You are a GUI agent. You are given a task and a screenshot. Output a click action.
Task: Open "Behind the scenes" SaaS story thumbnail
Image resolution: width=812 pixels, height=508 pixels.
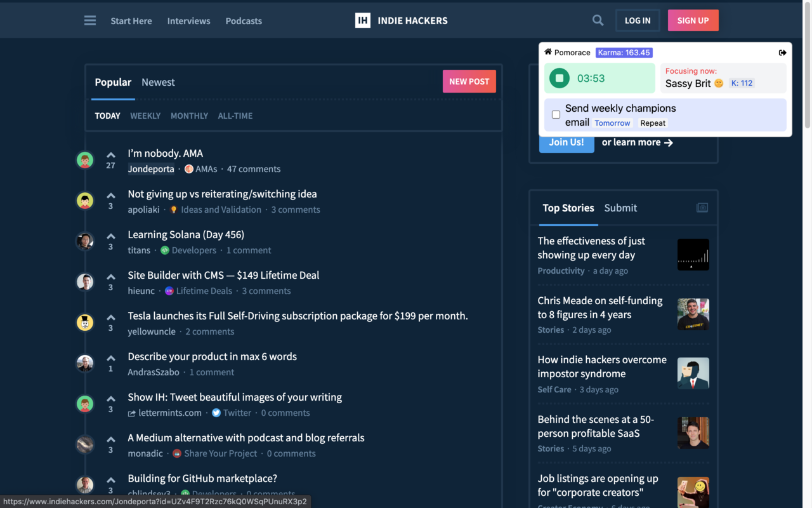pos(693,433)
